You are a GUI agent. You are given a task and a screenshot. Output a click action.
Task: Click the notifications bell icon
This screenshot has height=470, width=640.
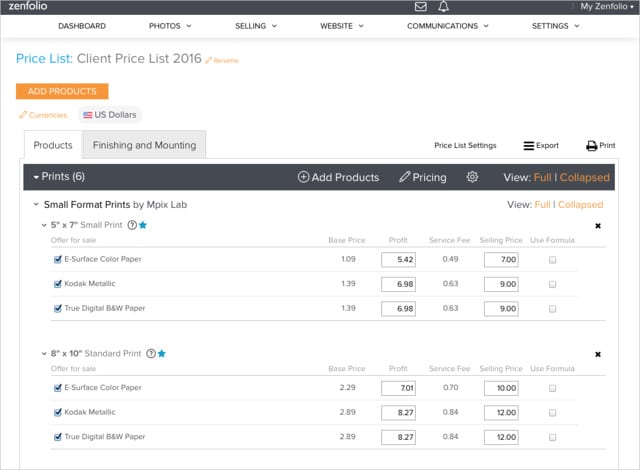tap(444, 7)
